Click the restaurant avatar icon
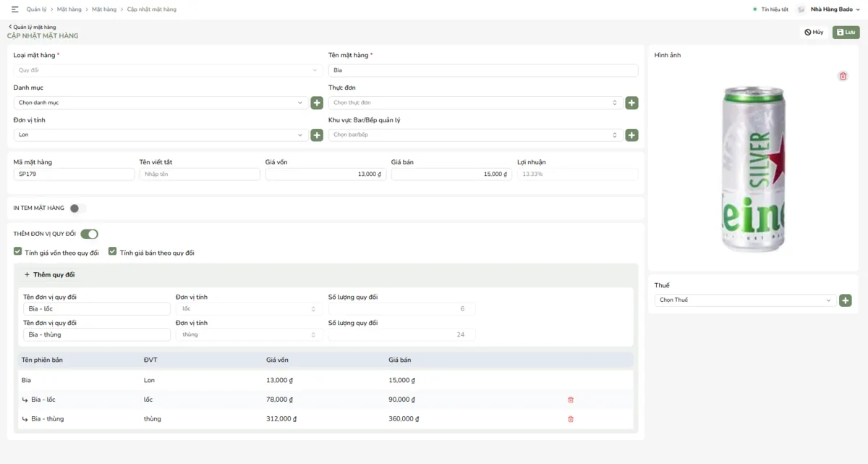The image size is (868, 464). (801, 9)
